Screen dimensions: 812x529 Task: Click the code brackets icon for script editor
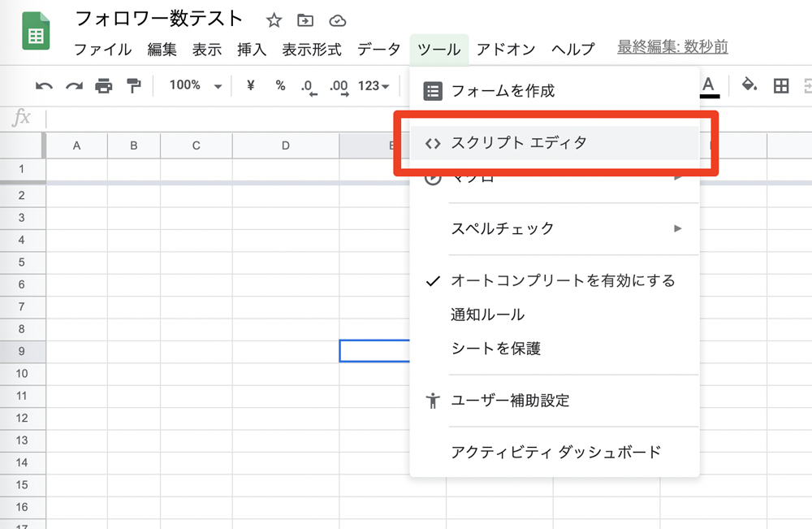(433, 144)
